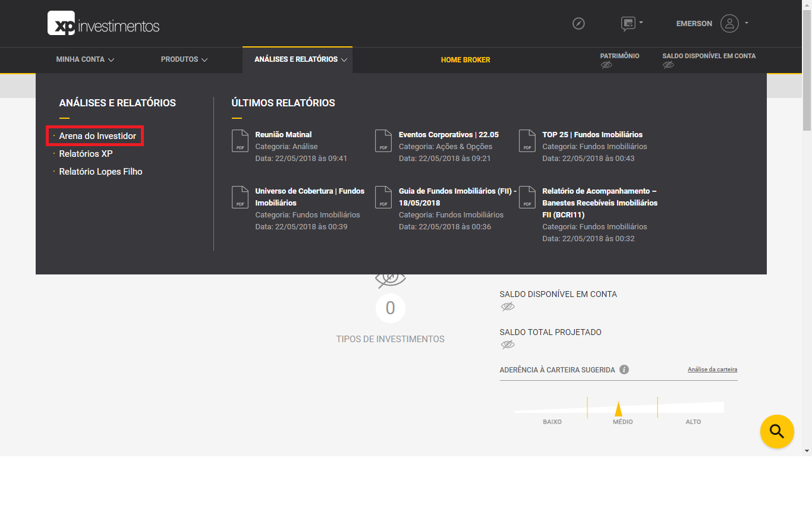812x518 pixels.
Task: Click 'Data: 22/05/2018 às 00:36' text
Action: [445, 227]
